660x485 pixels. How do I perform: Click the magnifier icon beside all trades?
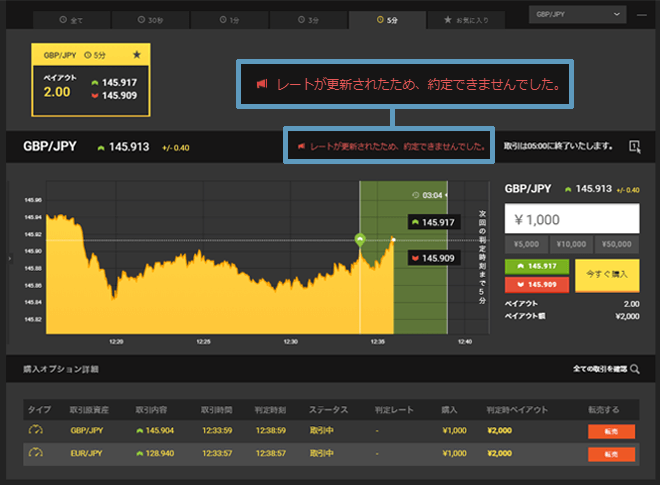(x=635, y=370)
